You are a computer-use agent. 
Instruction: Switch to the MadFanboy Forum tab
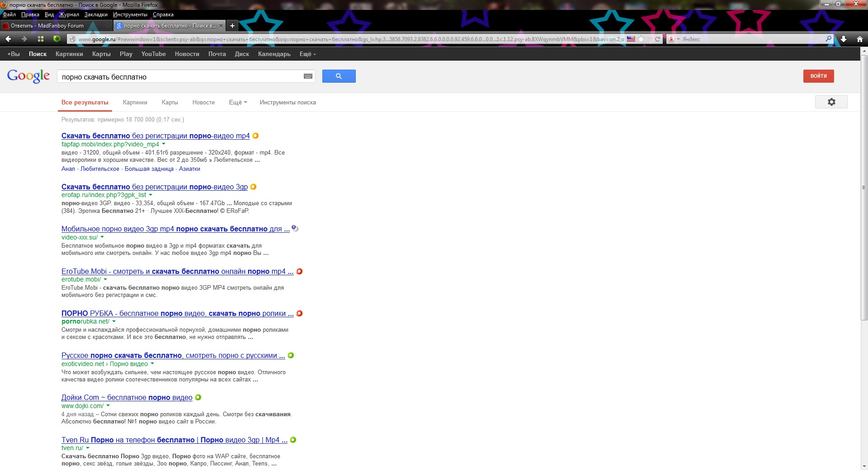point(56,26)
